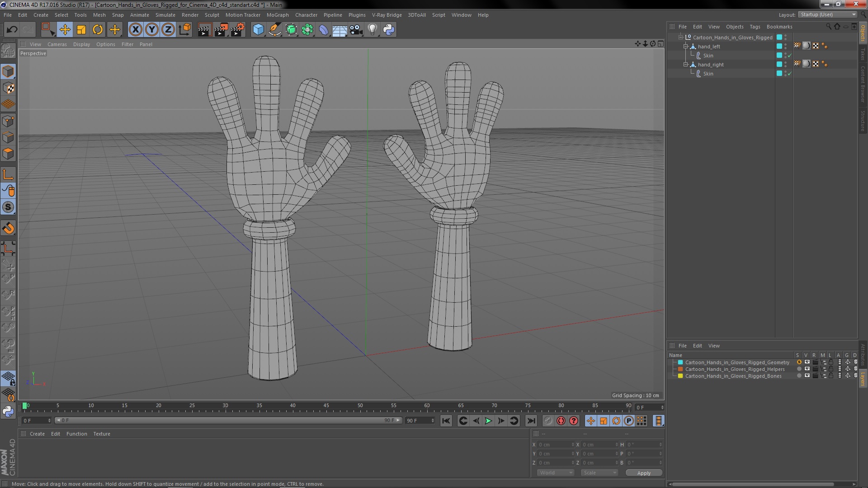This screenshot has width=868, height=488.
Task: Toggle coordinate system World/Object icon
Action: [184, 30]
